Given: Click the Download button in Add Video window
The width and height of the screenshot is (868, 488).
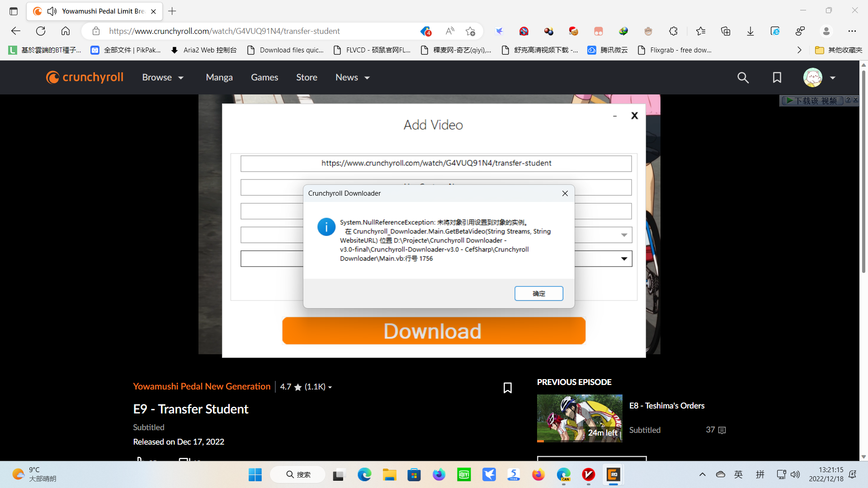Looking at the screenshot, I should click(433, 330).
